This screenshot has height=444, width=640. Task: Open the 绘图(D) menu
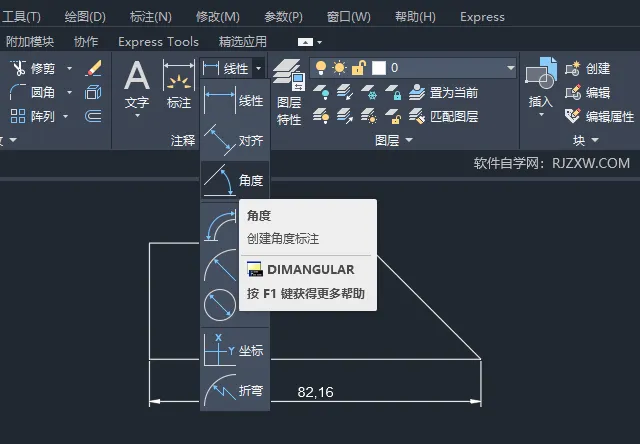[x=85, y=17]
